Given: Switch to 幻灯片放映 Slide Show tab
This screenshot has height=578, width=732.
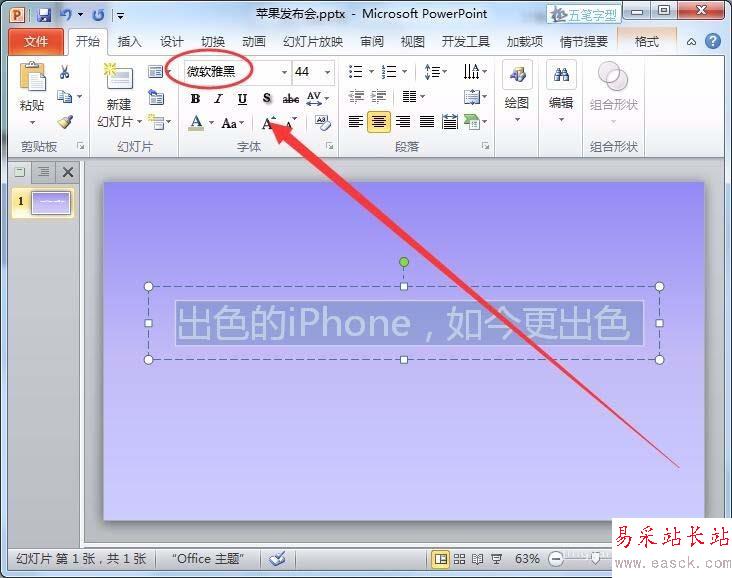Looking at the screenshot, I should pyautogui.click(x=313, y=42).
